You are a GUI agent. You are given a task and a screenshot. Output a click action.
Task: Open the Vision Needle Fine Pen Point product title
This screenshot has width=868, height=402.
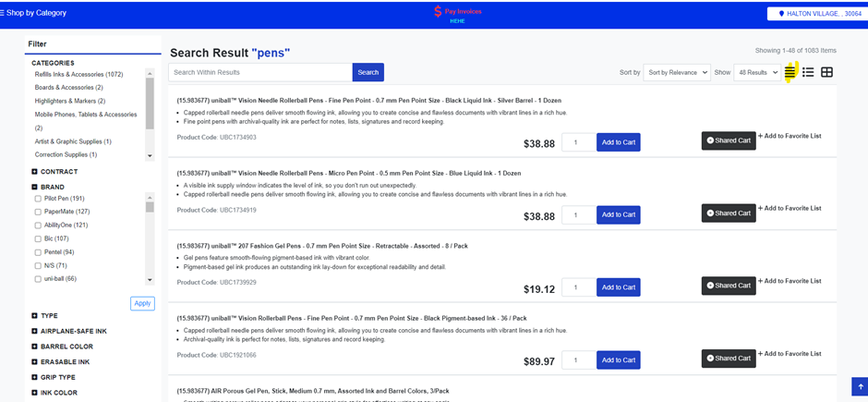(368, 101)
